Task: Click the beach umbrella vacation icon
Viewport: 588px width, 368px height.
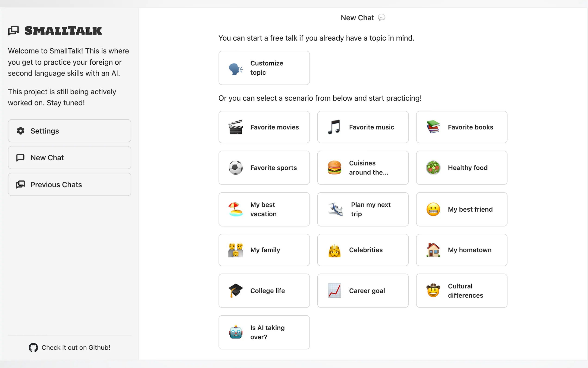Action: [x=235, y=209]
